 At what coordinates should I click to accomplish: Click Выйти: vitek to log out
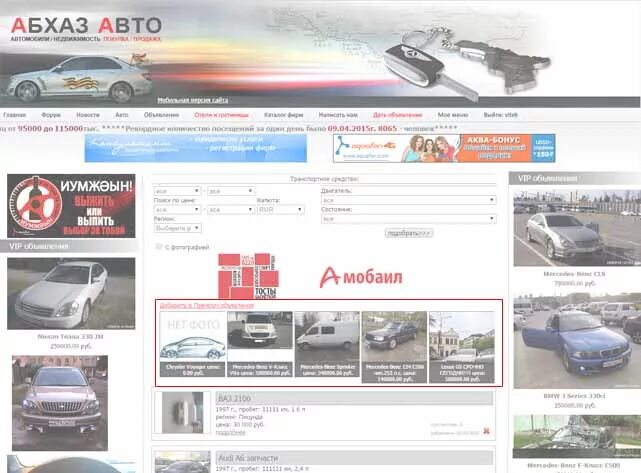(501, 115)
